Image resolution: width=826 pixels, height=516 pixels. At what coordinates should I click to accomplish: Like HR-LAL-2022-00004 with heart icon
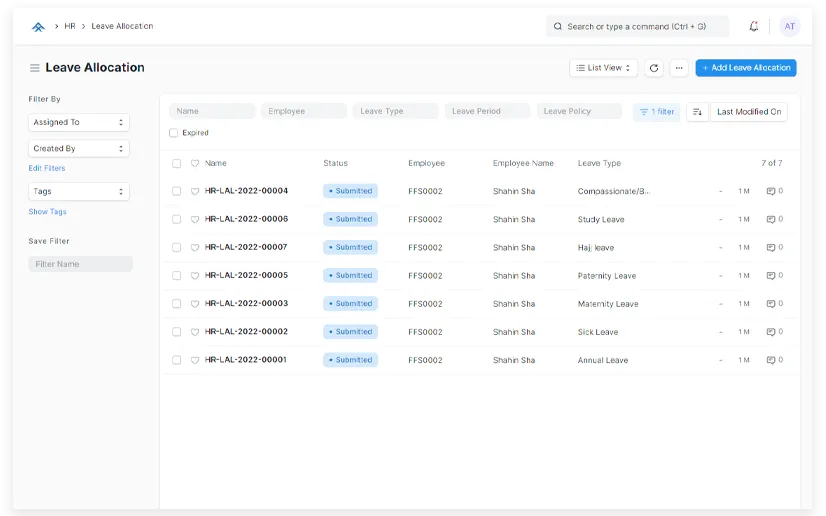point(195,191)
